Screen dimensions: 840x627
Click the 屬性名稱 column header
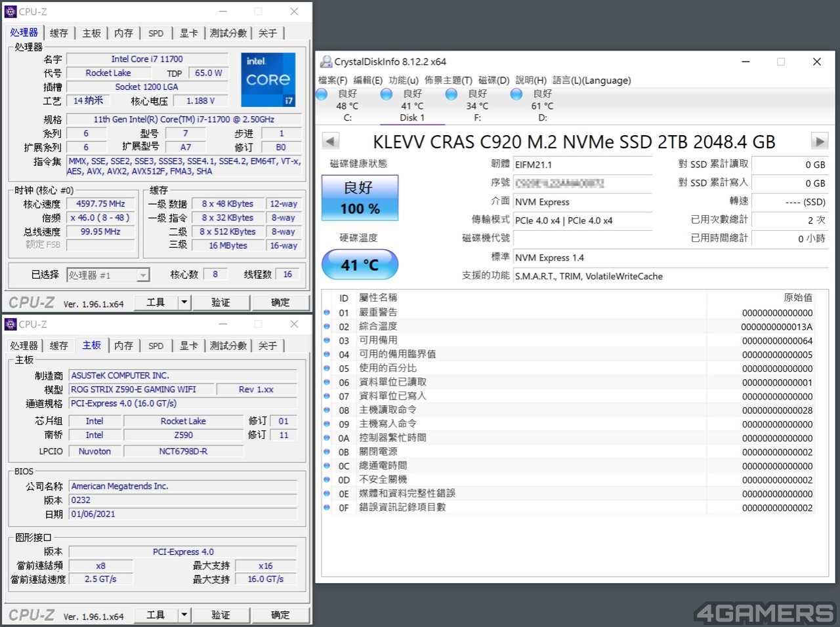point(378,297)
